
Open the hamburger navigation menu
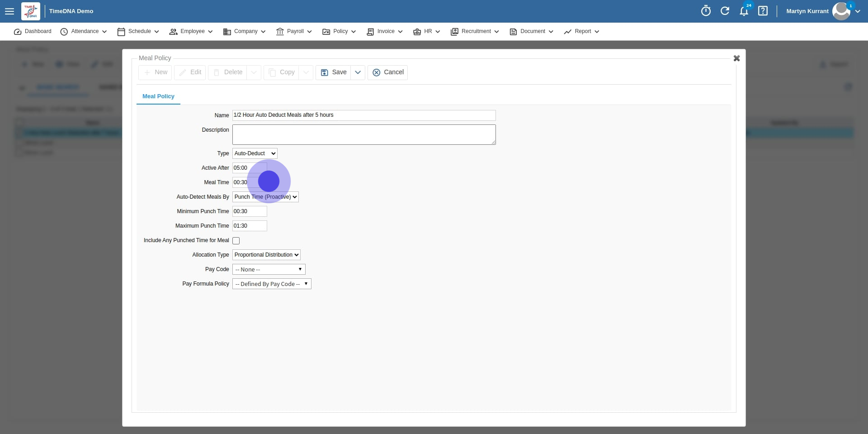pyautogui.click(x=9, y=11)
